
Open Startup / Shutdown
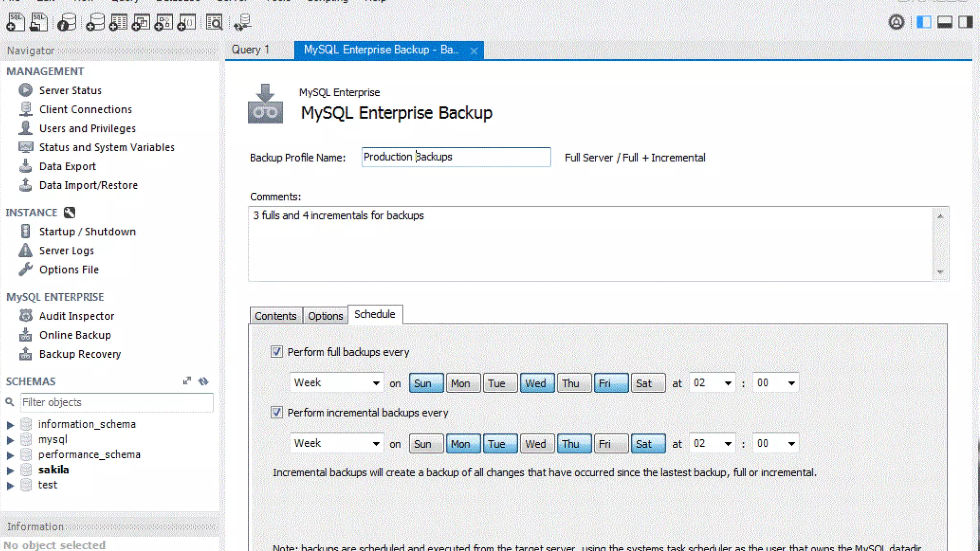pyautogui.click(x=88, y=231)
